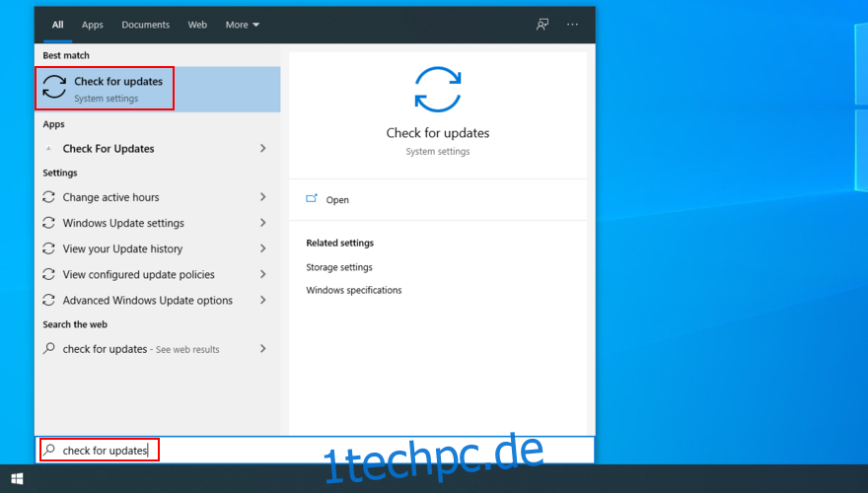Click the magnifier icon in the search box
Screen dimensions: 868x493
(49, 450)
